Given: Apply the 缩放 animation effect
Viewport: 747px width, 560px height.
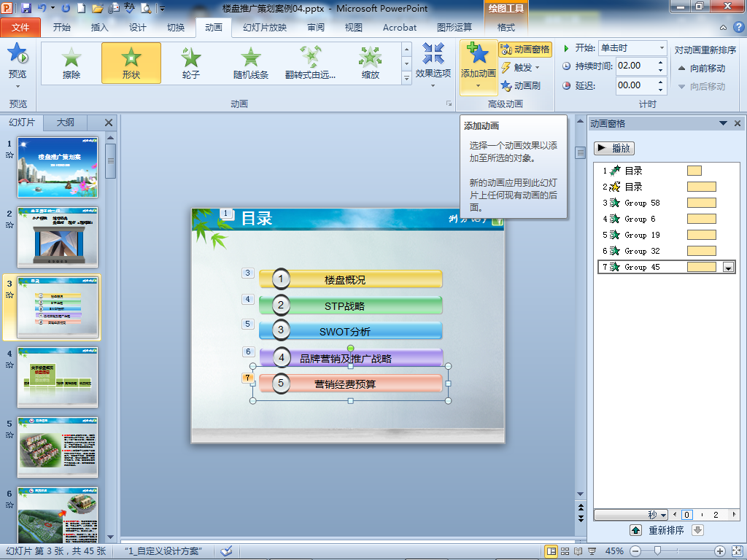Looking at the screenshot, I should (x=370, y=63).
